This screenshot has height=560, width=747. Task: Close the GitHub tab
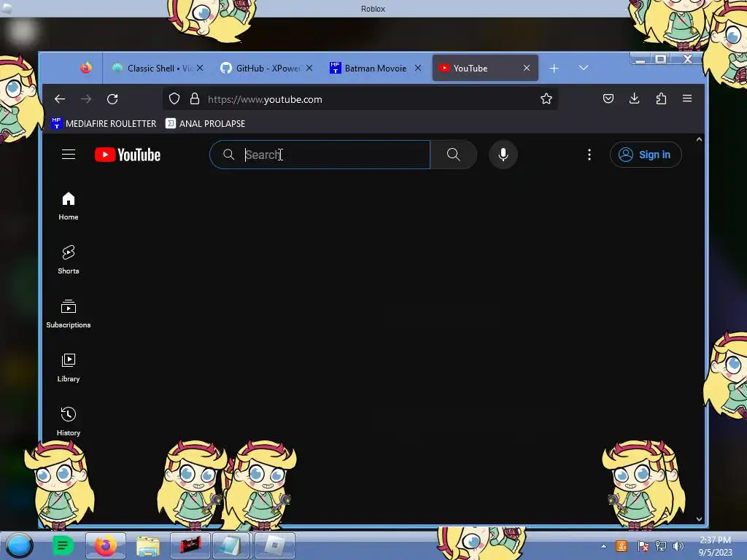point(309,68)
